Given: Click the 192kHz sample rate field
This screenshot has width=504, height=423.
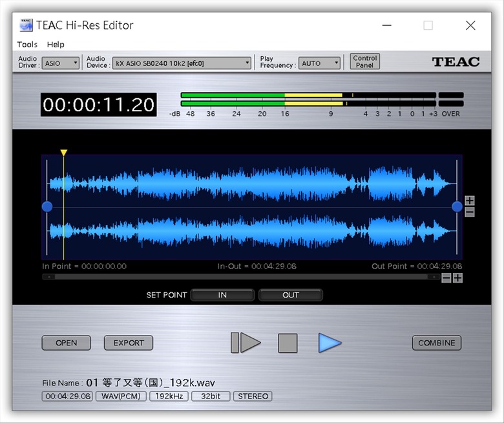Looking at the screenshot, I should coord(169,396).
